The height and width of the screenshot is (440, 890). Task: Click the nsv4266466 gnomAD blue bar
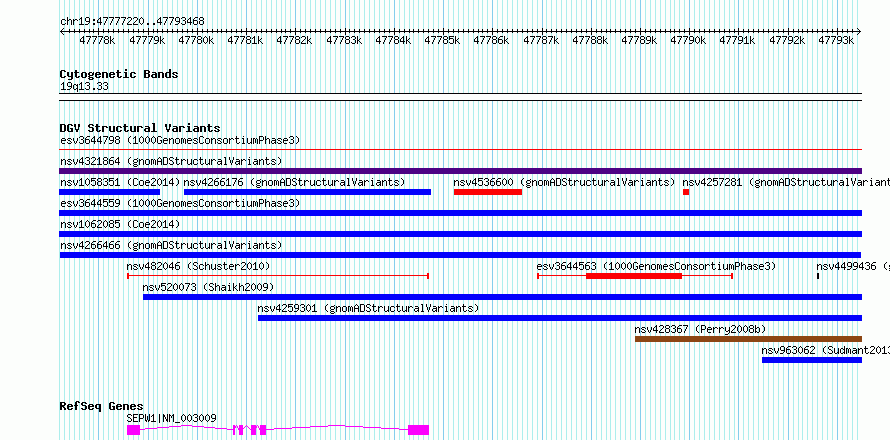tap(460, 255)
